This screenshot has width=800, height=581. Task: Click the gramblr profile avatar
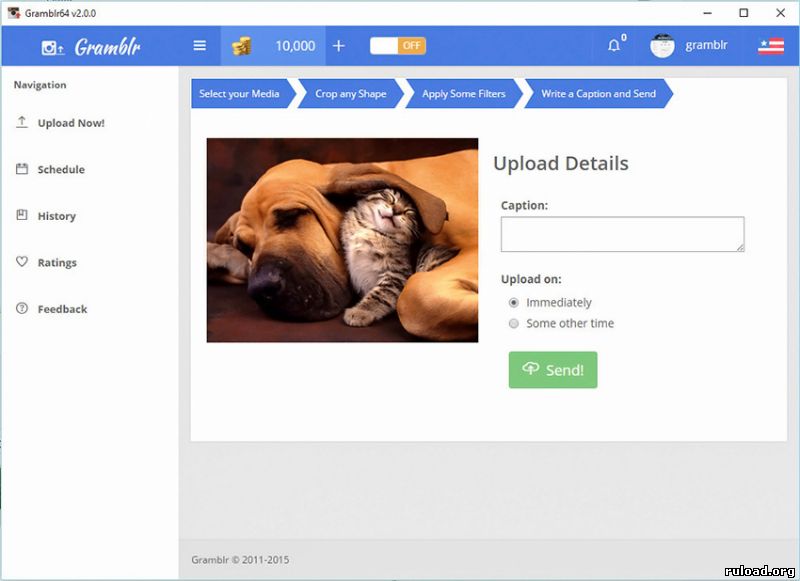coord(662,46)
